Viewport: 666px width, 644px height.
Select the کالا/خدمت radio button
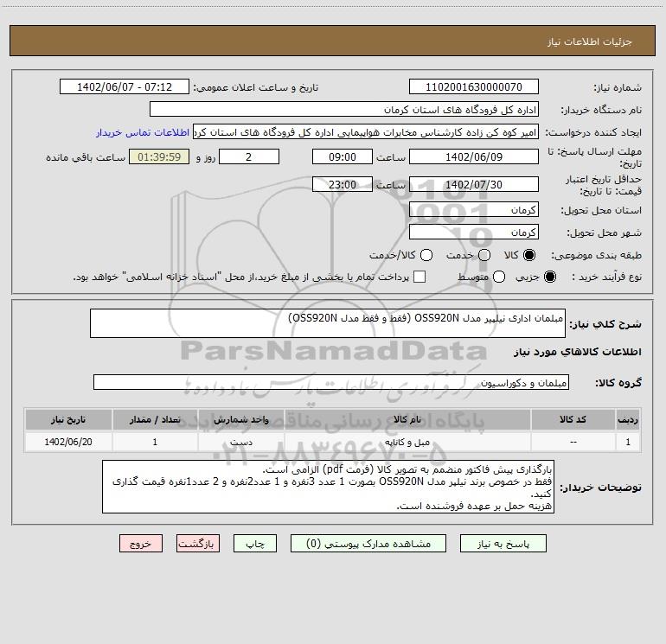426,255
